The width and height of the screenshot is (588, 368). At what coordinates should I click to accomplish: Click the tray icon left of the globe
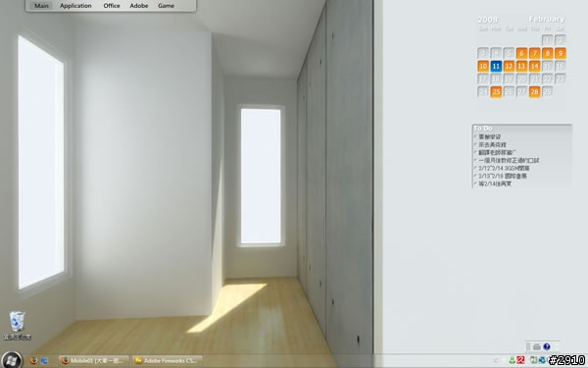tap(534, 360)
